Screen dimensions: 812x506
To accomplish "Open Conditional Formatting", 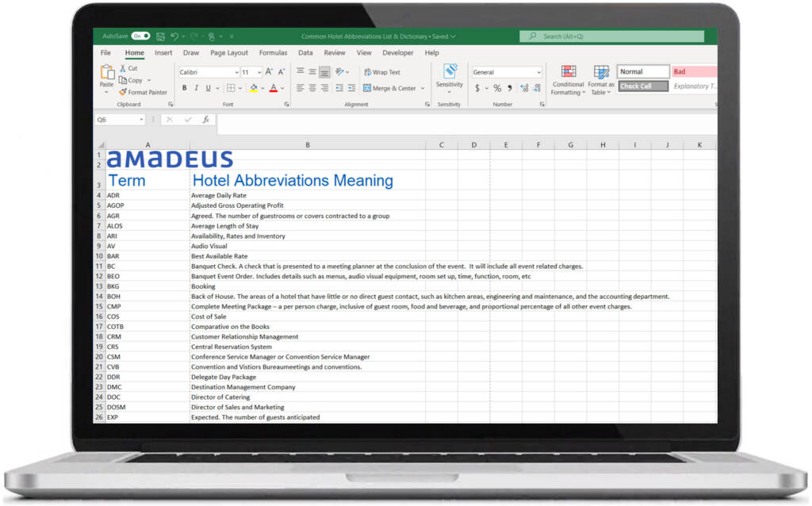I will tap(568, 82).
